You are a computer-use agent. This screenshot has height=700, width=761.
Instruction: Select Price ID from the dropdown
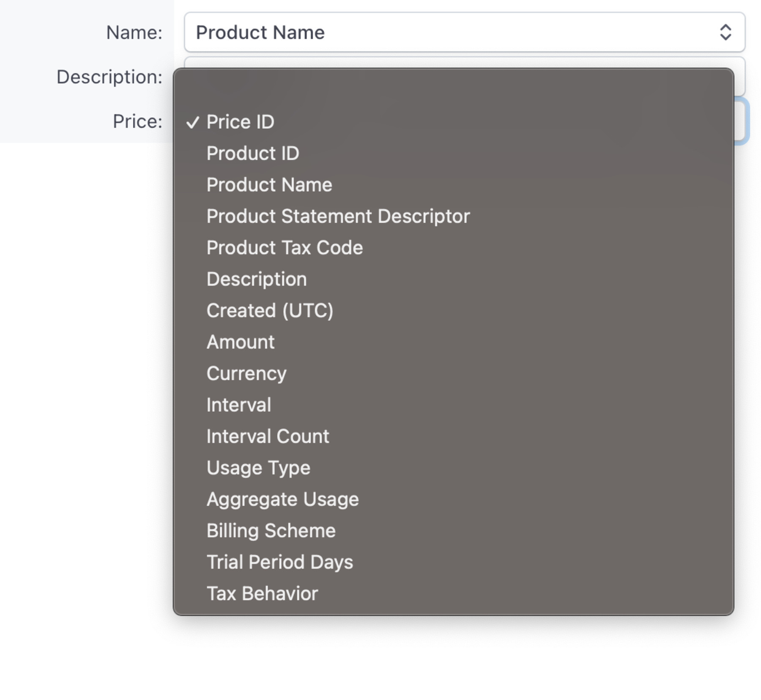point(240,122)
